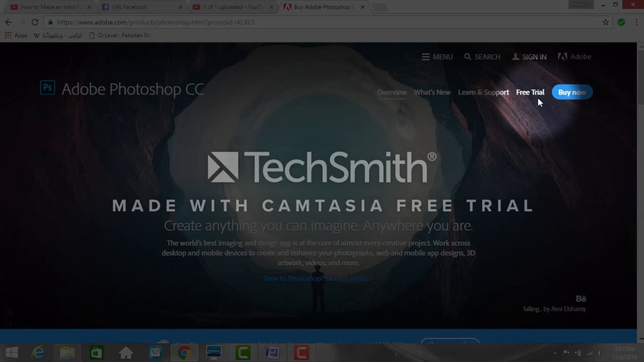Click the blue Buy now button
The width and height of the screenshot is (644, 362).
(x=572, y=92)
